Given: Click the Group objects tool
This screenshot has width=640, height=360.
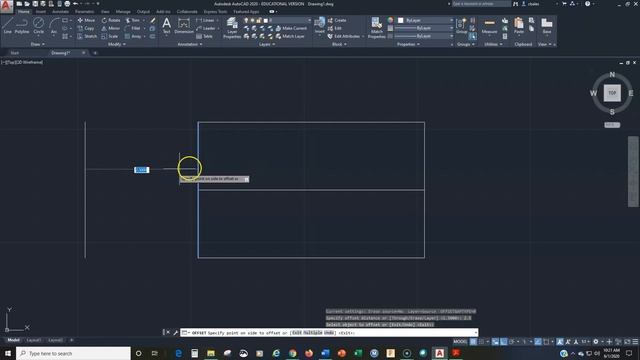Looking at the screenshot, I should [x=461, y=25].
